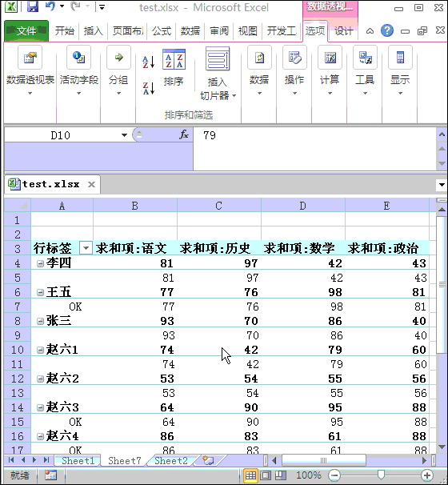The height and width of the screenshot is (485, 448).
Task: Open the document tab list dropdown
Action: pyautogui.click(x=442, y=185)
